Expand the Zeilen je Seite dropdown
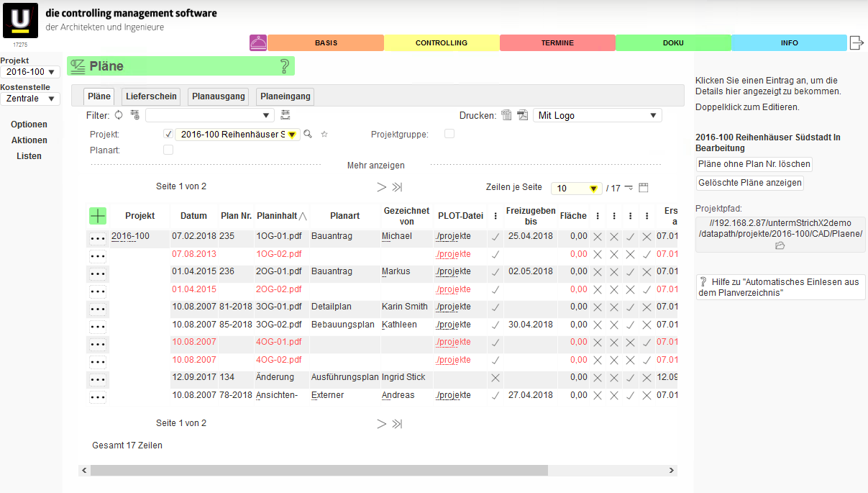The image size is (868, 493). point(577,189)
